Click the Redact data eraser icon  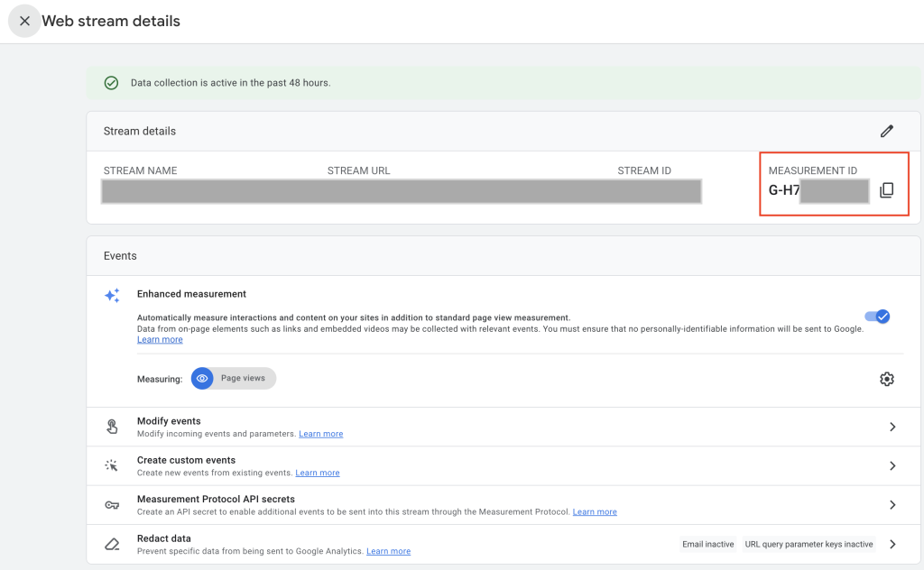[112, 544]
